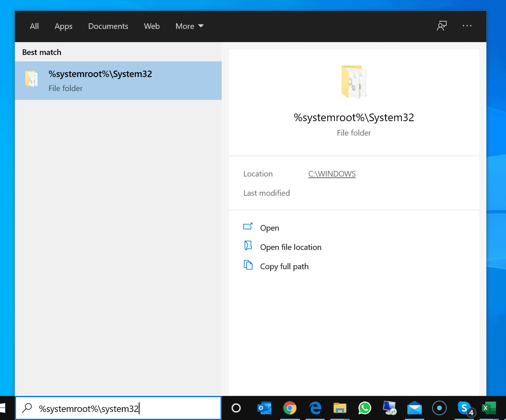Open Excel from the taskbar
Screen dimensions: 506x420
point(489,408)
